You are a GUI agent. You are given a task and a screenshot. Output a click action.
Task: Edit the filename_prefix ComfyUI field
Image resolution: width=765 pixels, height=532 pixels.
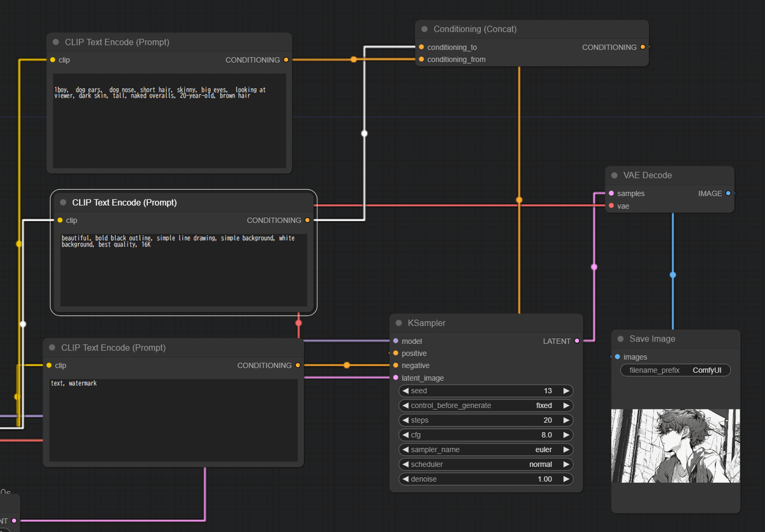coord(676,370)
